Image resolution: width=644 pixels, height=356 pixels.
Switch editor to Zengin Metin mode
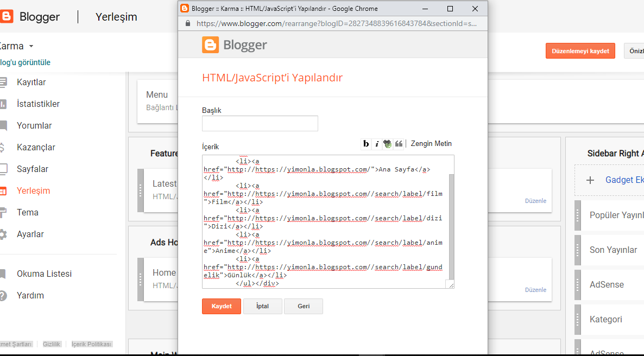[x=431, y=144]
